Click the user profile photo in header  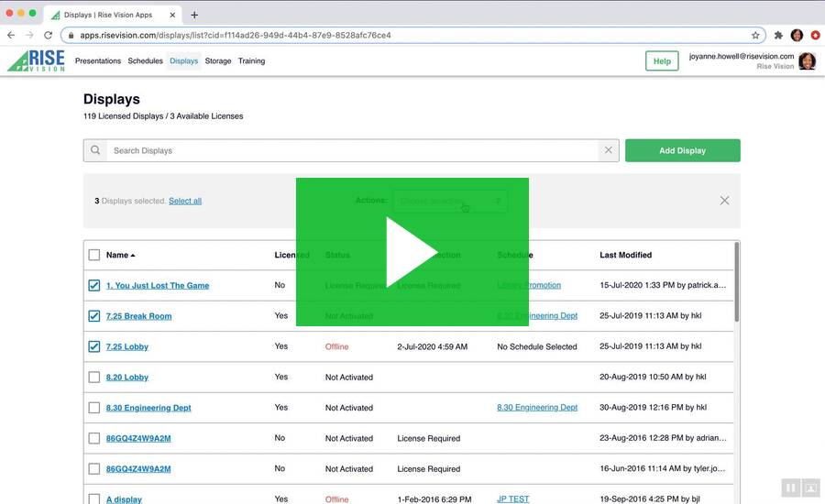[x=807, y=61]
